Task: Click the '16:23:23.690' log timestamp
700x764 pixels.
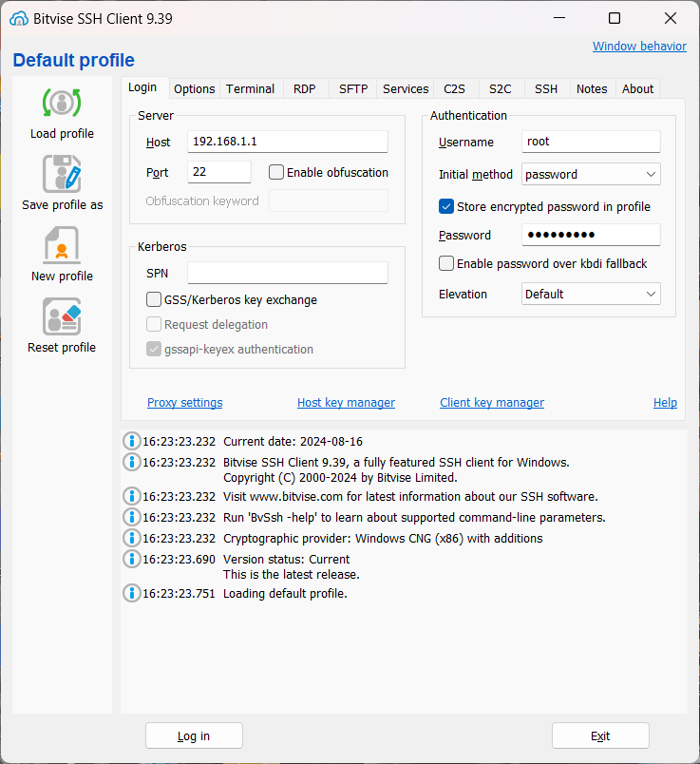Action: coord(179,560)
